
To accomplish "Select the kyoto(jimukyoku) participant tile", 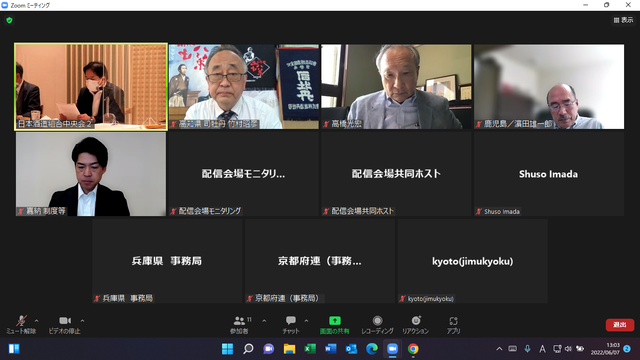I will click(x=473, y=261).
